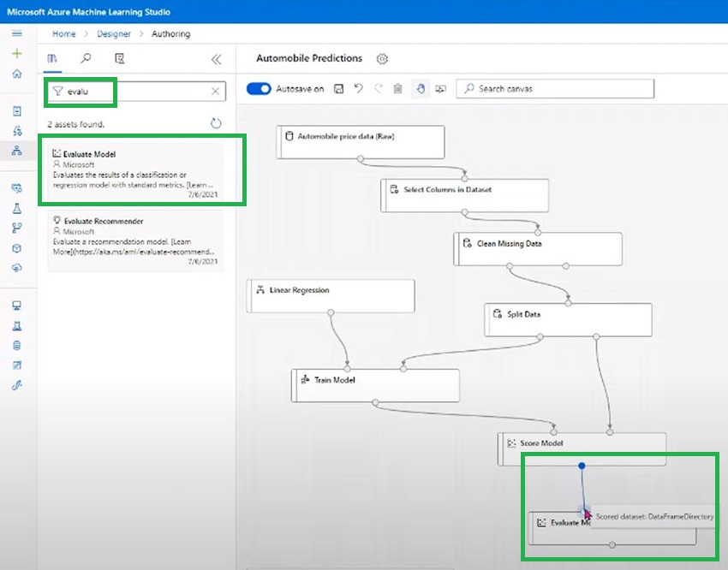
Task: Go to Home icon in sidebar
Action: pyautogui.click(x=17, y=74)
